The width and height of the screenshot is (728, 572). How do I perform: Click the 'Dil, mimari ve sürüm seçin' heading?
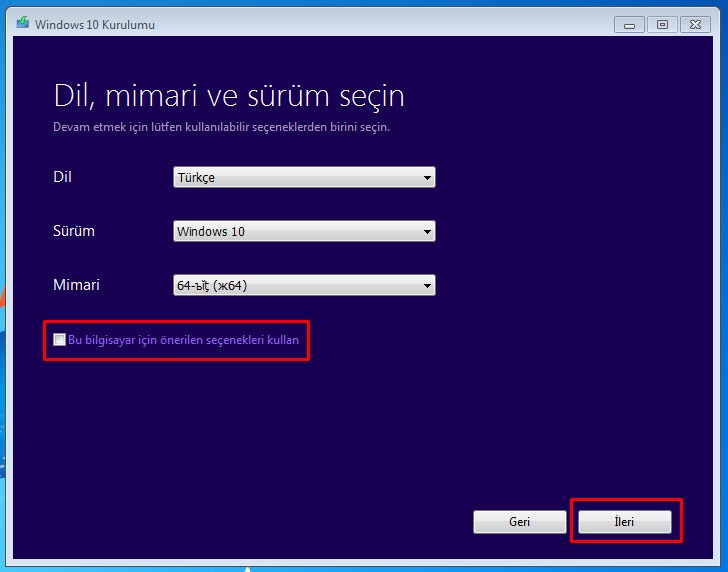(x=228, y=97)
